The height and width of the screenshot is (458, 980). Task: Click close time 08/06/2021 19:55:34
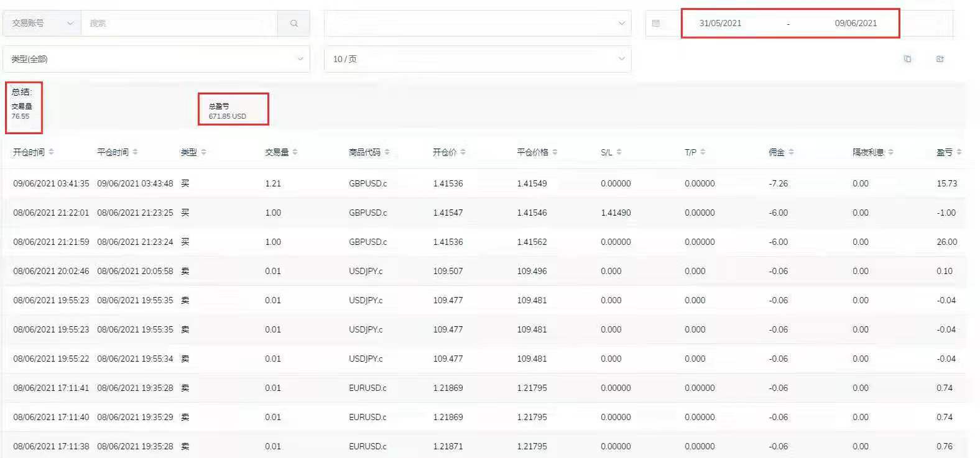coord(135,359)
